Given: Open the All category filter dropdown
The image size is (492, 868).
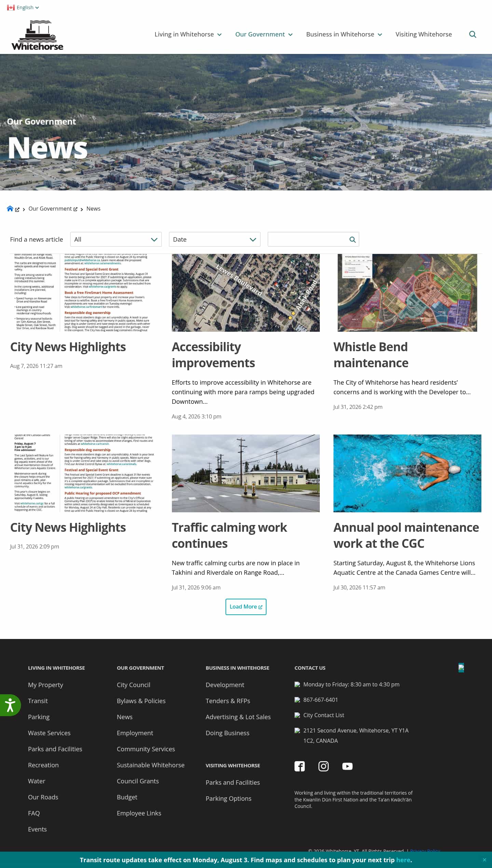Looking at the screenshot, I should [x=116, y=239].
